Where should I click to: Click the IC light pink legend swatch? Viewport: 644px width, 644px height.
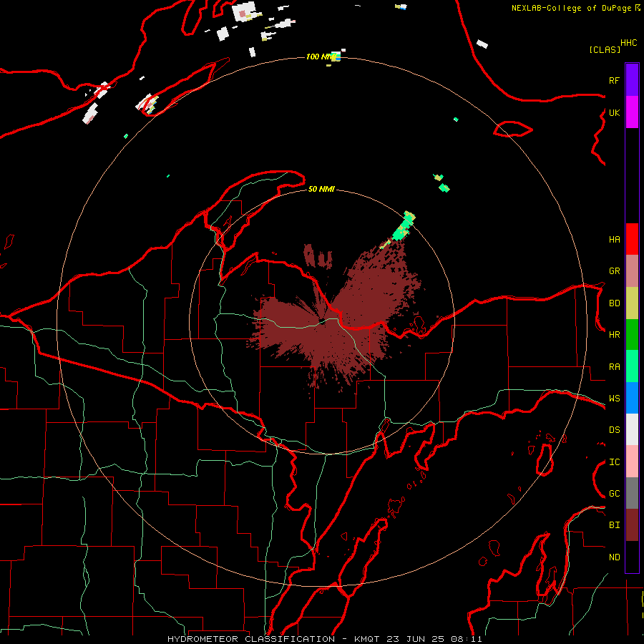[x=632, y=462]
